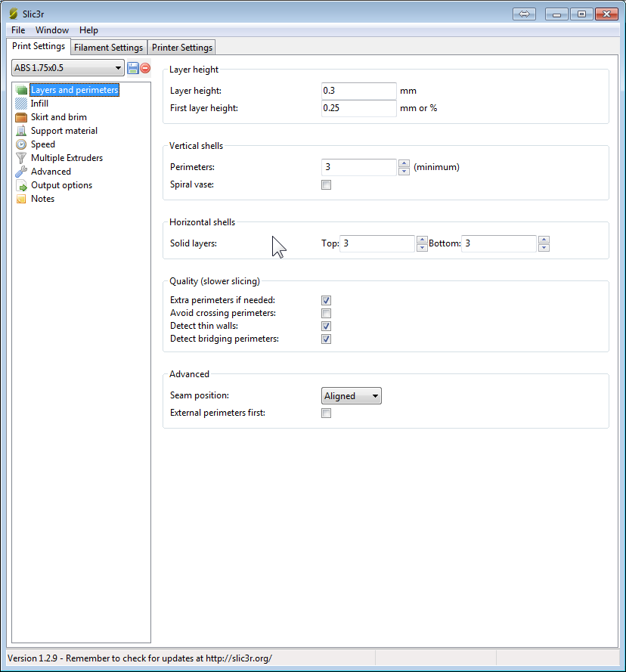Enable the Spiral vase checkbox

point(327,184)
